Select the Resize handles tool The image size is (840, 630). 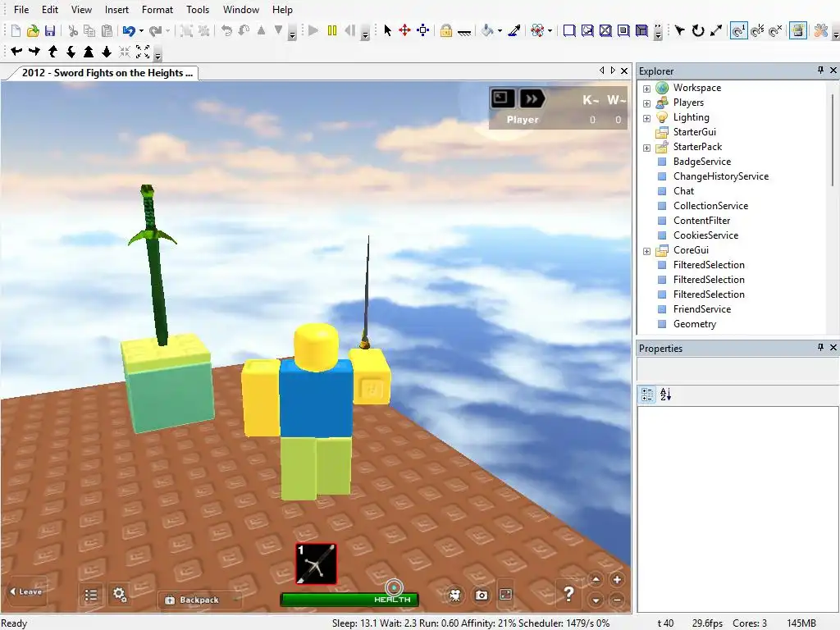tap(423, 30)
